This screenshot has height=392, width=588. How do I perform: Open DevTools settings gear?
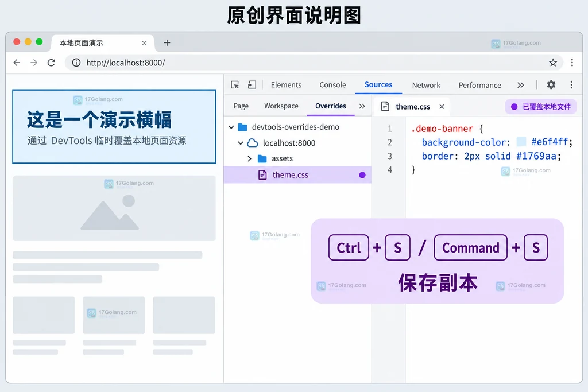click(x=551, y=85)
